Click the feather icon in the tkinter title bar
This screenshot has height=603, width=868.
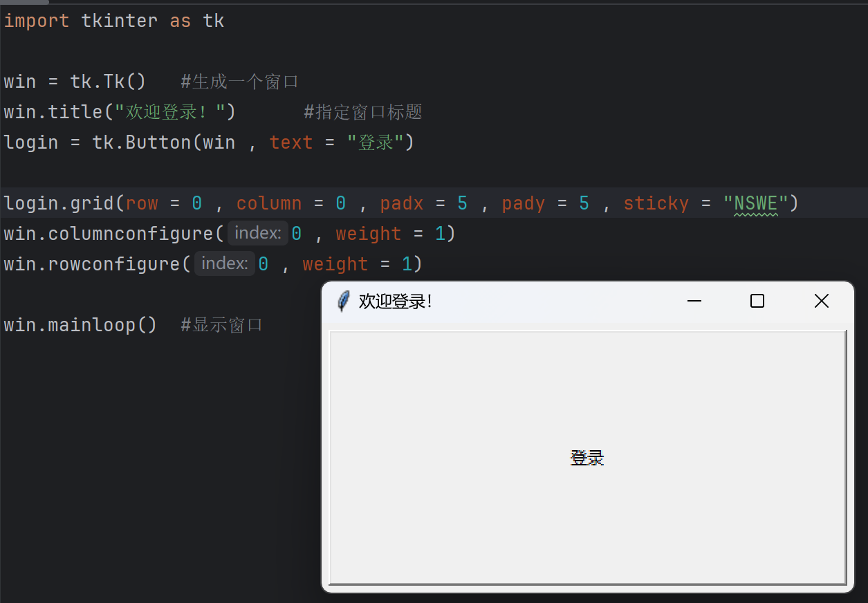click(x=342, y=301)
